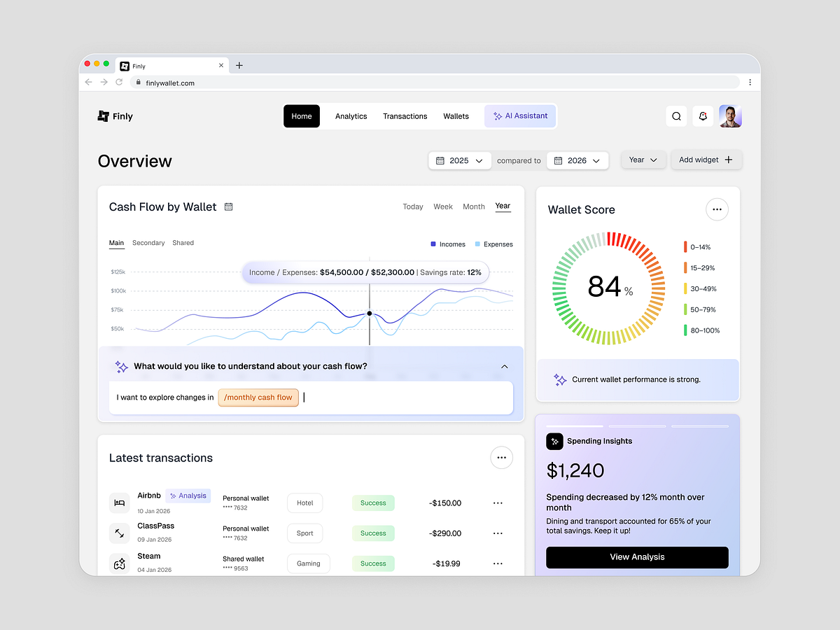Click the sparkle icon in the cash flow prompt
Viewport: 840px width, 630px height.
click(x=121, y=366)
